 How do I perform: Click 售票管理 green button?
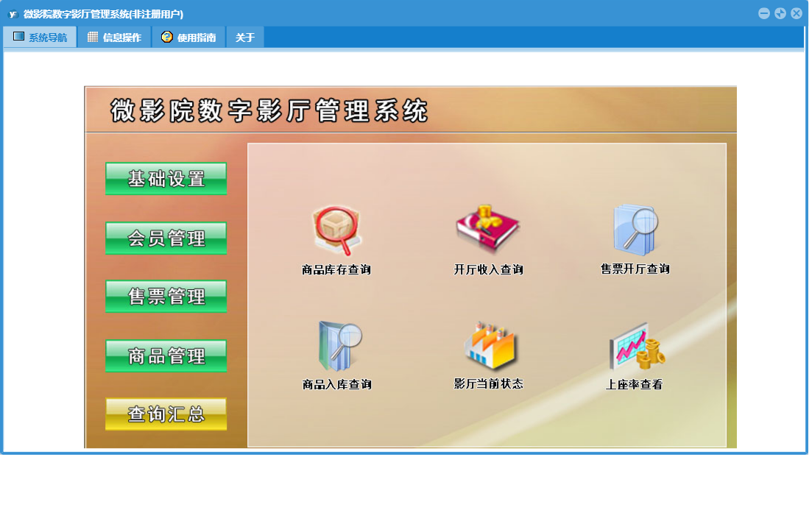point(166,296)
